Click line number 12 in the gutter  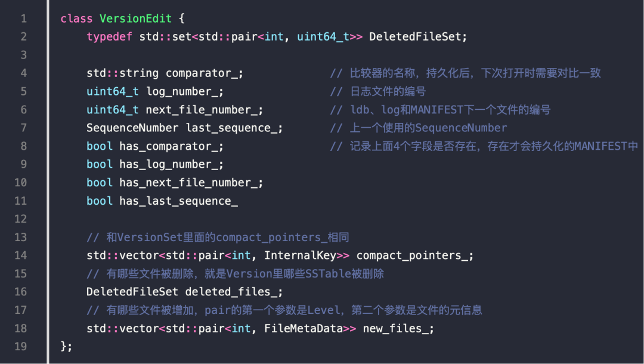pos(20,219)
